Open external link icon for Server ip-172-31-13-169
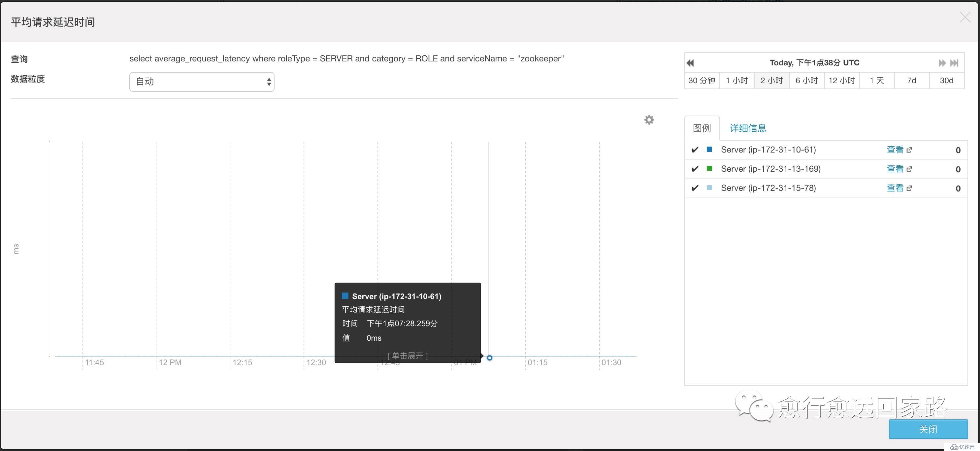 [909, 169]
